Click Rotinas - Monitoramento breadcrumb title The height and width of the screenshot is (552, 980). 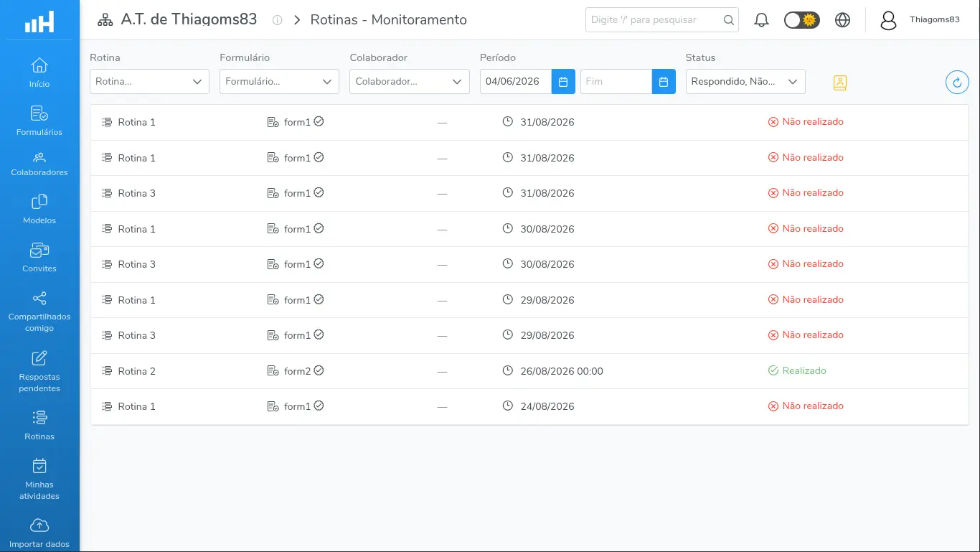[x=388, y=19]
